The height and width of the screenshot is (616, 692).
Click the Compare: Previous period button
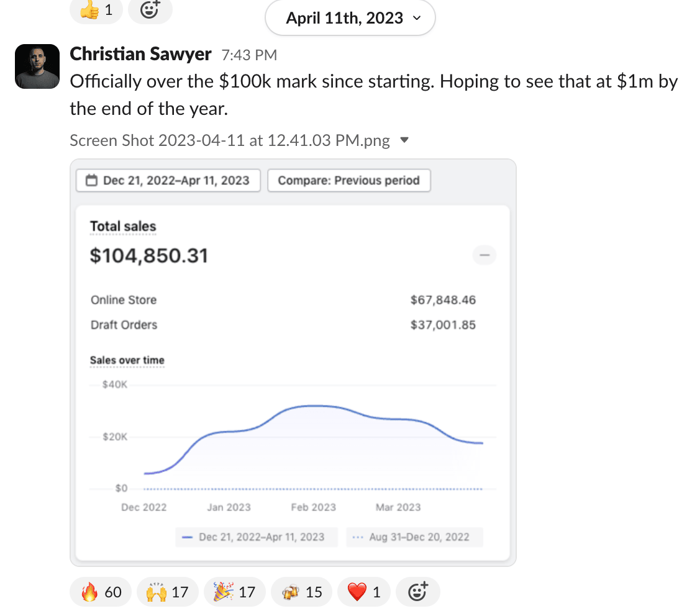click(x=348, y=181)
